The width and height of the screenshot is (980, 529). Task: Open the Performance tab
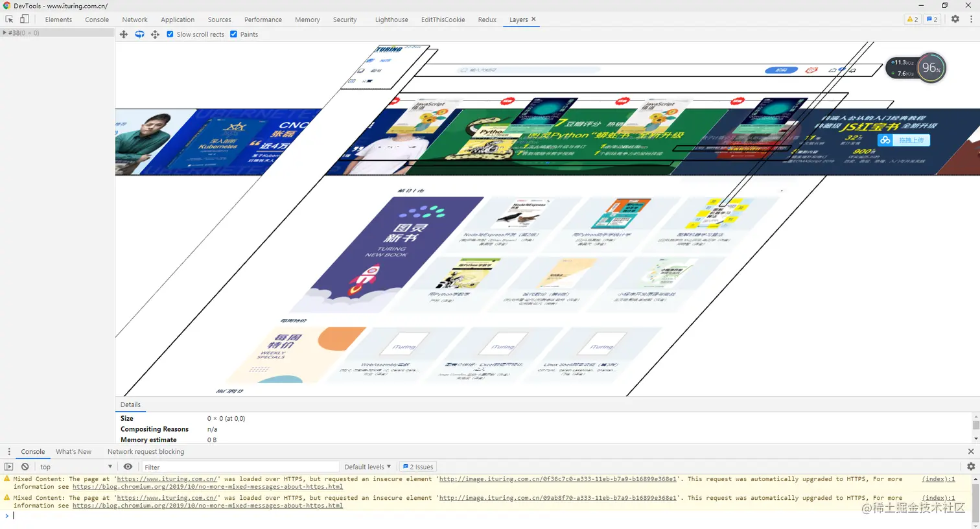tap(263, 19)
